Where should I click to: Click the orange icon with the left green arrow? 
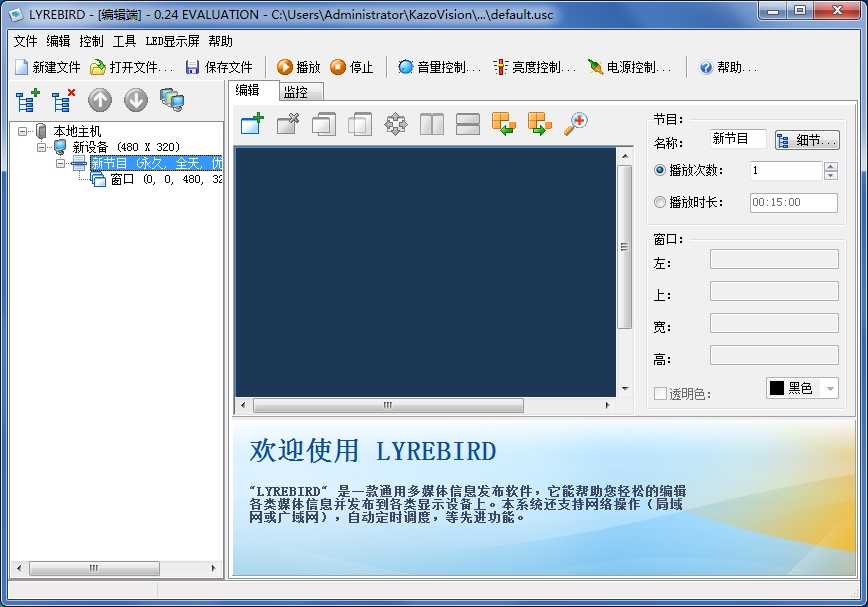tap(504, 124)
